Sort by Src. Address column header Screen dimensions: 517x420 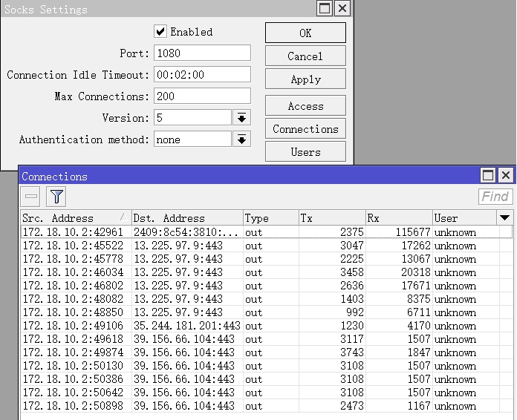click(74, 218)
